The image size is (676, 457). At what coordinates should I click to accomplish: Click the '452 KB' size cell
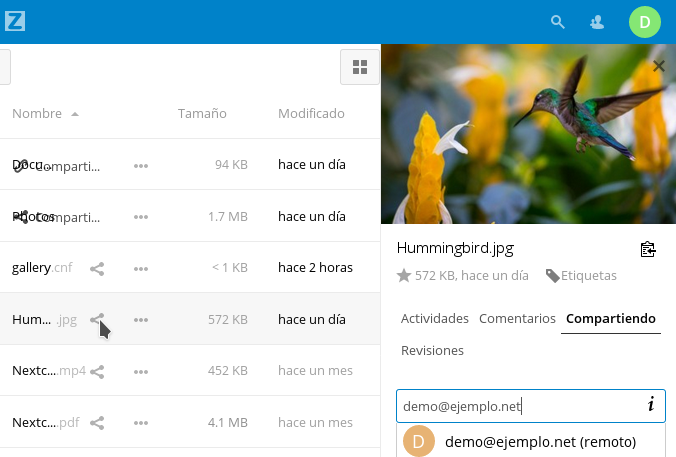228,371
